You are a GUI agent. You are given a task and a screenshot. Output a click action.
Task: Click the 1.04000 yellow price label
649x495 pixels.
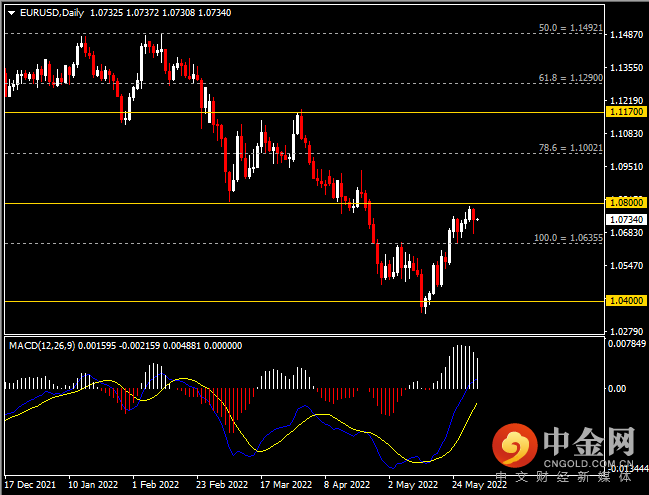[x=627, y=301]
